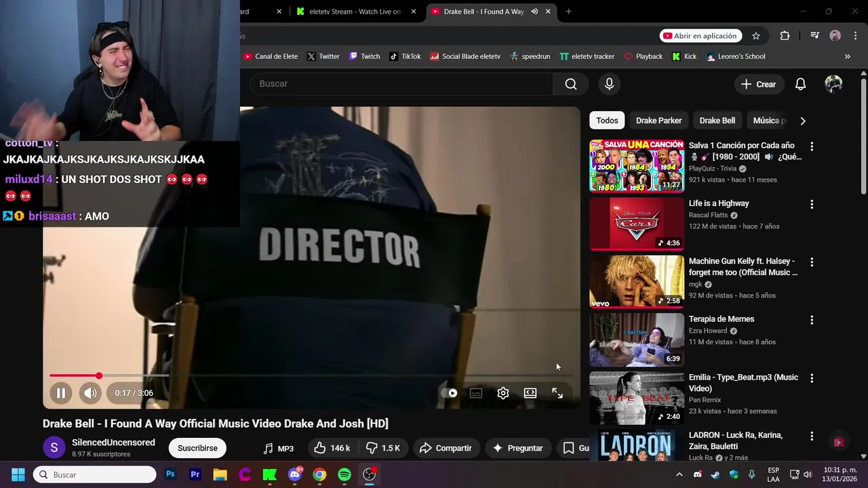This screenshot has height=488, width=868.
Task: Open OBS Studio from the taskbar
Action: [369, 474]
